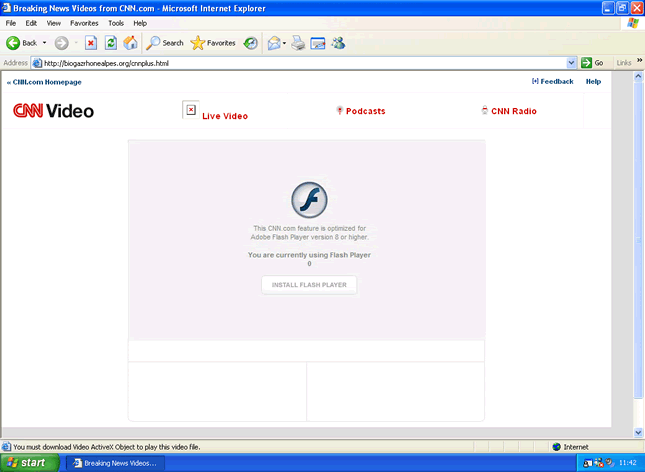The height and width of the screenshot is (472, 645).
Task: Refresh the page using toolbar icon
Action: click(x=110, y=43)
